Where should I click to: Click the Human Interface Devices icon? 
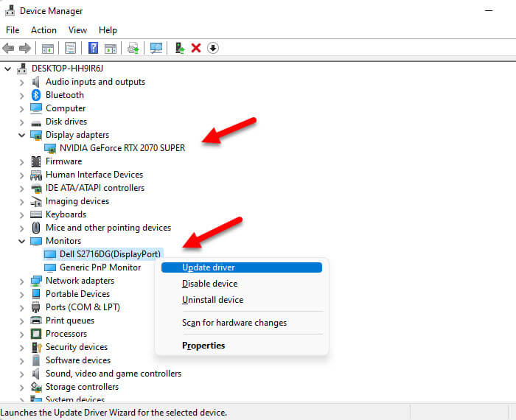36,175
